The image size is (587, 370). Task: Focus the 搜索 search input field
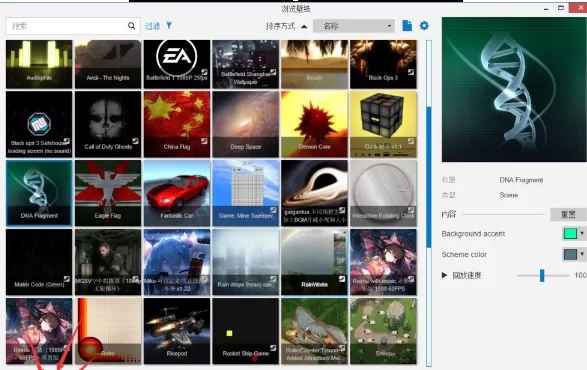(x=67, y=26)
